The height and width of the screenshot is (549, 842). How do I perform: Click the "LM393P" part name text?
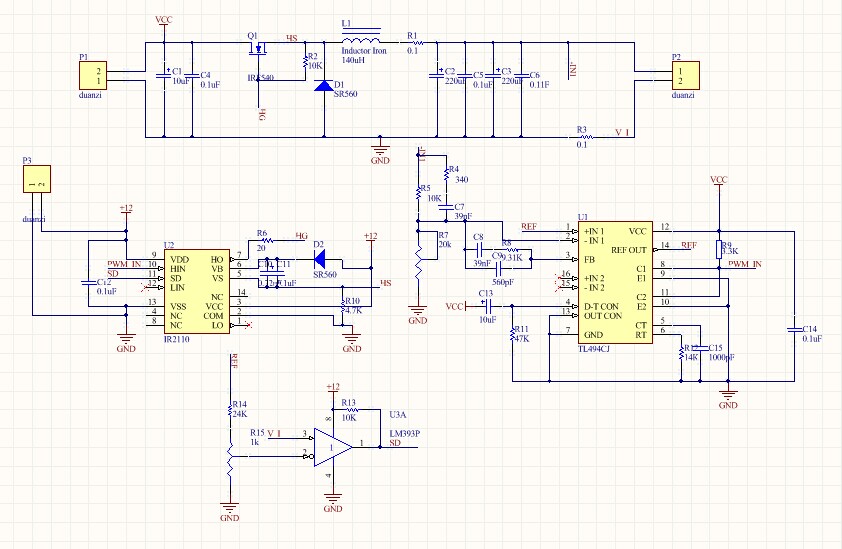[404, 434]
